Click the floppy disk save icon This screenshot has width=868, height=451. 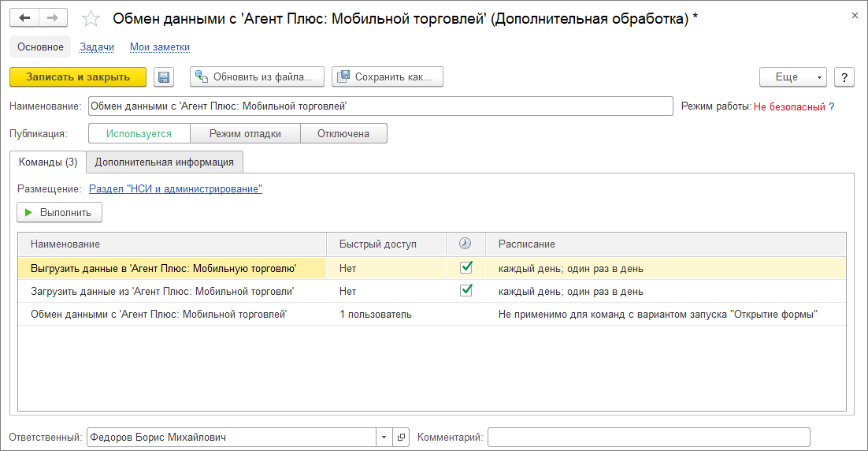[x=164, y=77]
